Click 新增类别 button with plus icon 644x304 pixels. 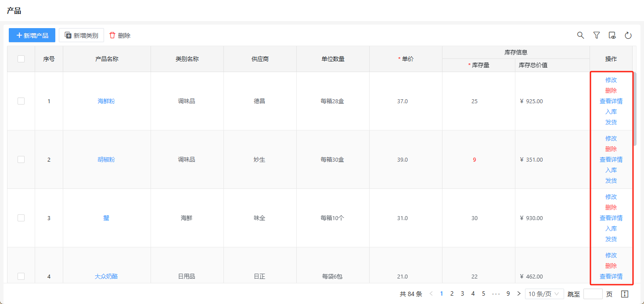click(81, 35)
